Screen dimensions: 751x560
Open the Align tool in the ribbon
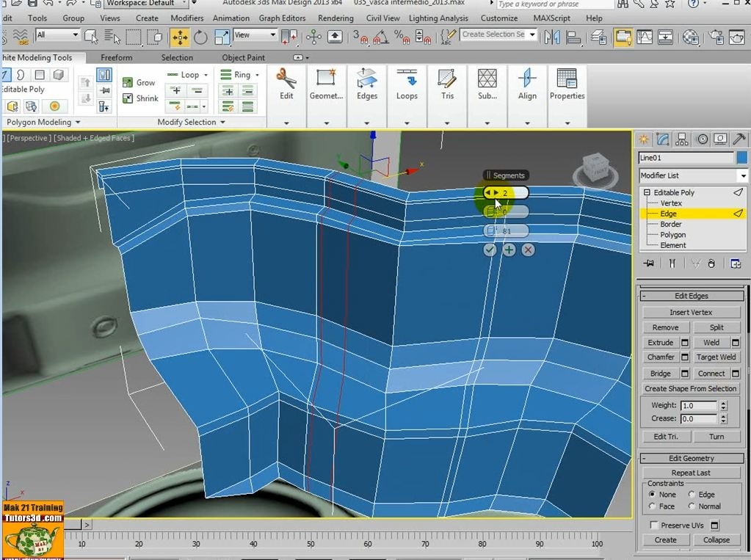[x=526, y=87]
